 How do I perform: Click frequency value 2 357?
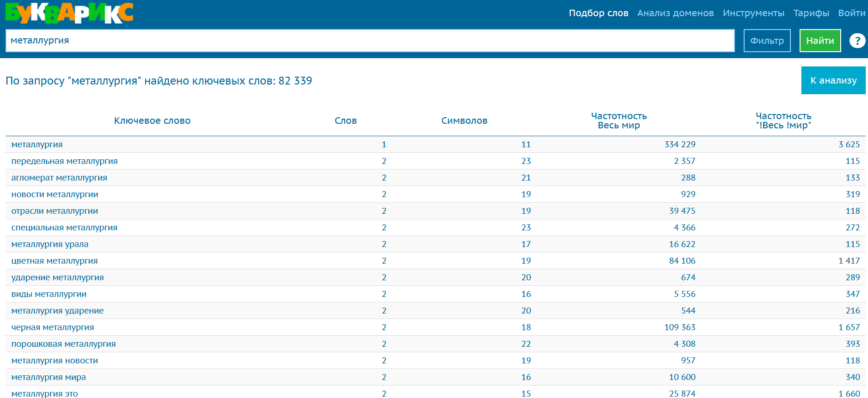tap(685, 161)
